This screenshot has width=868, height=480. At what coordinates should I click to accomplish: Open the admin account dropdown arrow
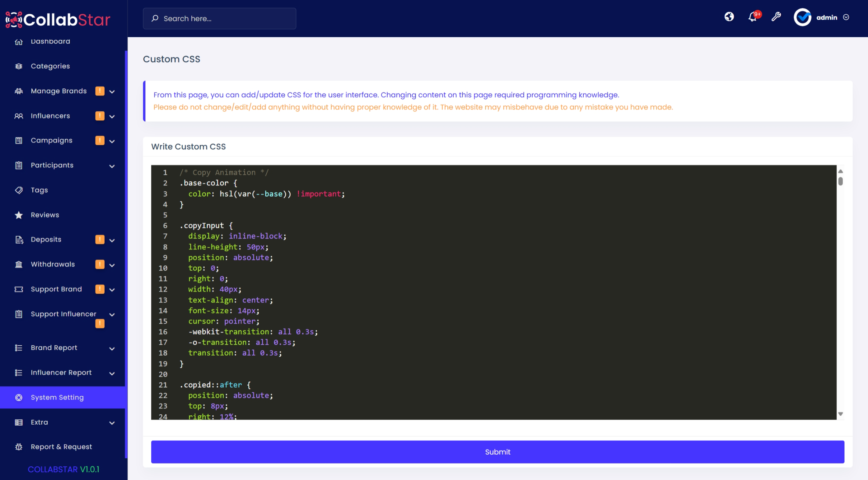pos(846,17)
